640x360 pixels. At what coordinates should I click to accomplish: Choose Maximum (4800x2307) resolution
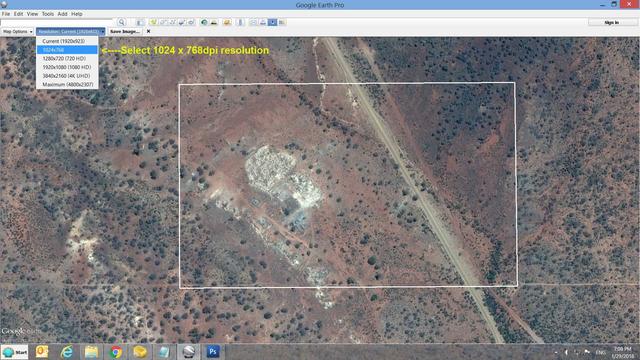(67, 84)
